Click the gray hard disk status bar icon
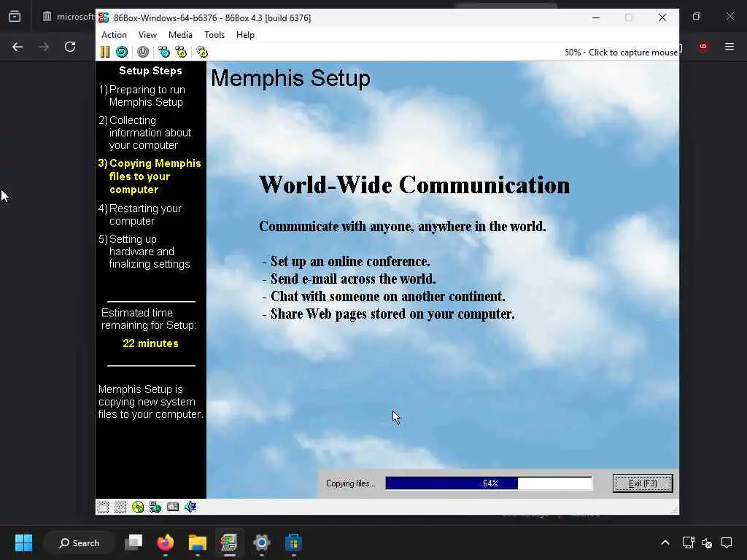Image resolution: width=747 pixels, height=560 pixels. point(173,507)
